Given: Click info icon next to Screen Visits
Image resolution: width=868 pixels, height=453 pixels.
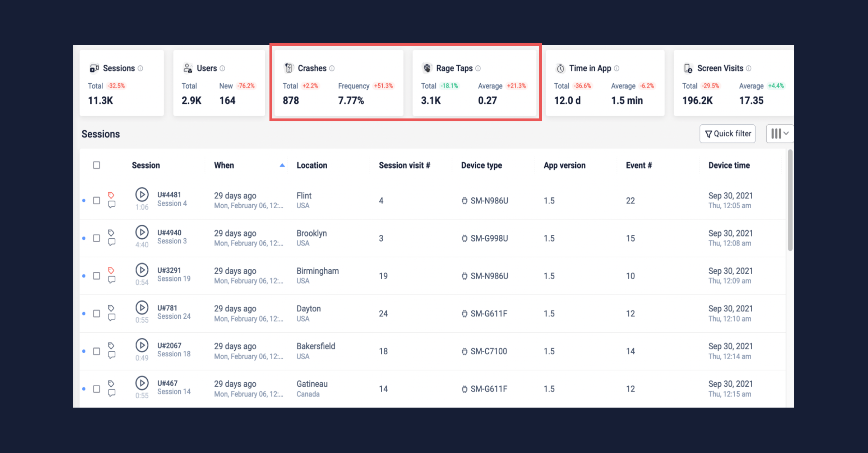Looking at the screenshot, I should coord(749,68).
